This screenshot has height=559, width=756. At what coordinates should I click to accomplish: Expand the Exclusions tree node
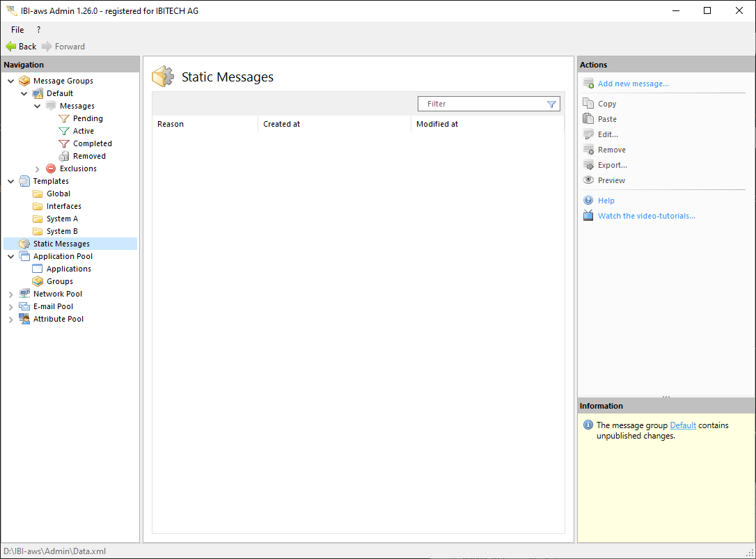38,168
